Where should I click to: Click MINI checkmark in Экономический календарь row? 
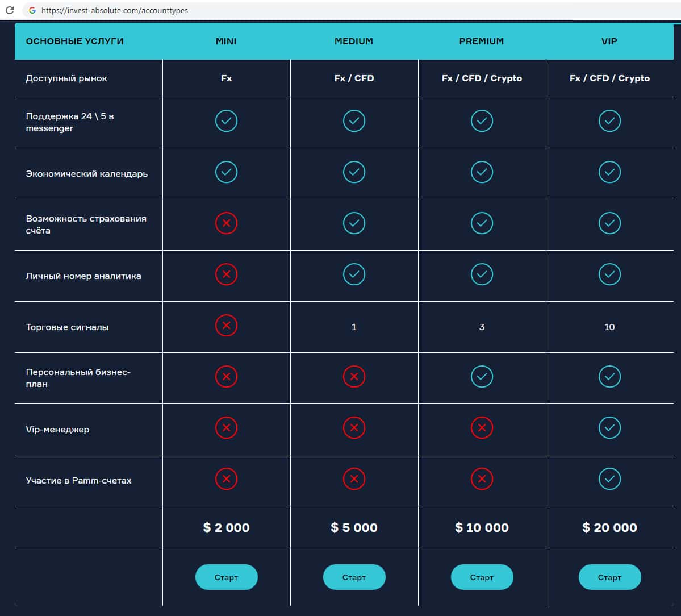[x=226, y=172]
